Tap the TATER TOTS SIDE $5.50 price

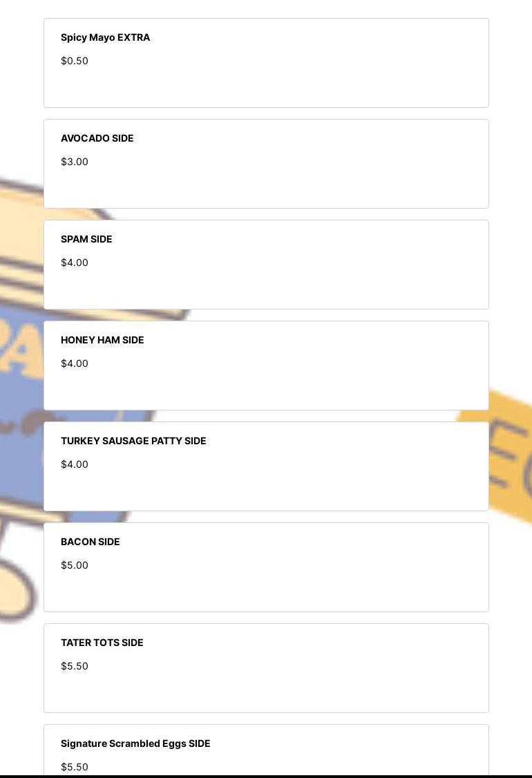75,667
